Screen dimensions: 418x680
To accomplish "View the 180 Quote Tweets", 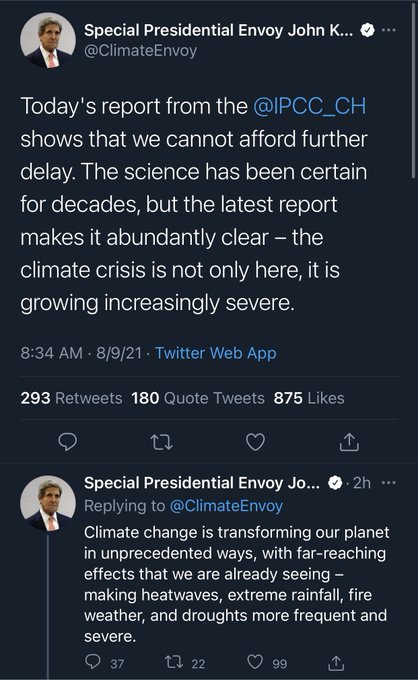I will [x=198, y=398].
